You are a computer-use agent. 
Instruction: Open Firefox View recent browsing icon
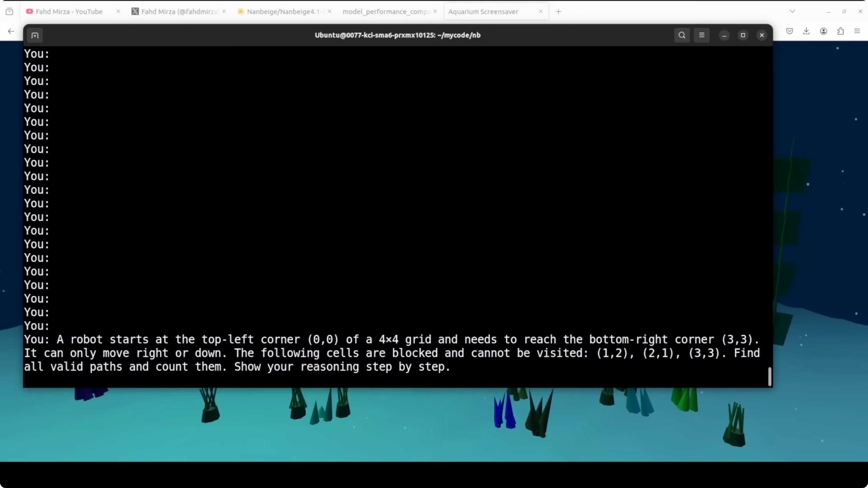tap(9, 12)
